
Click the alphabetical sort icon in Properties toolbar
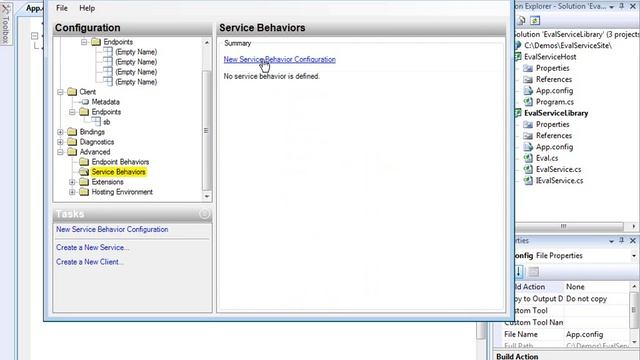coord(519,272)
